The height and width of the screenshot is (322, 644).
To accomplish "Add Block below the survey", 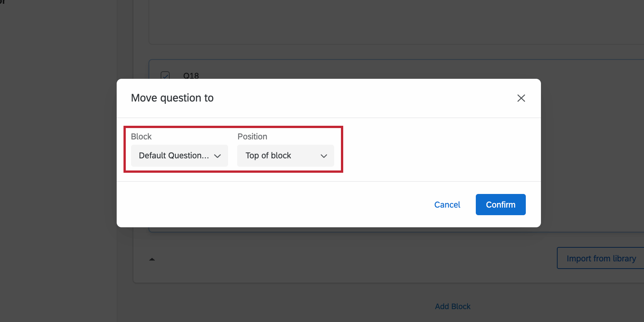I will pyautogui.click(x=452, y=306).
